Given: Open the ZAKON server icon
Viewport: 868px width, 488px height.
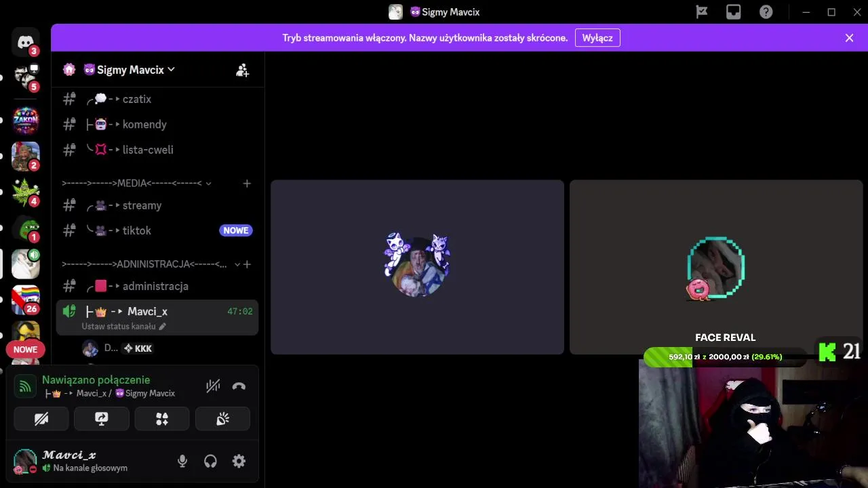Looking at the screenshot, I should [x=26, y=121].
